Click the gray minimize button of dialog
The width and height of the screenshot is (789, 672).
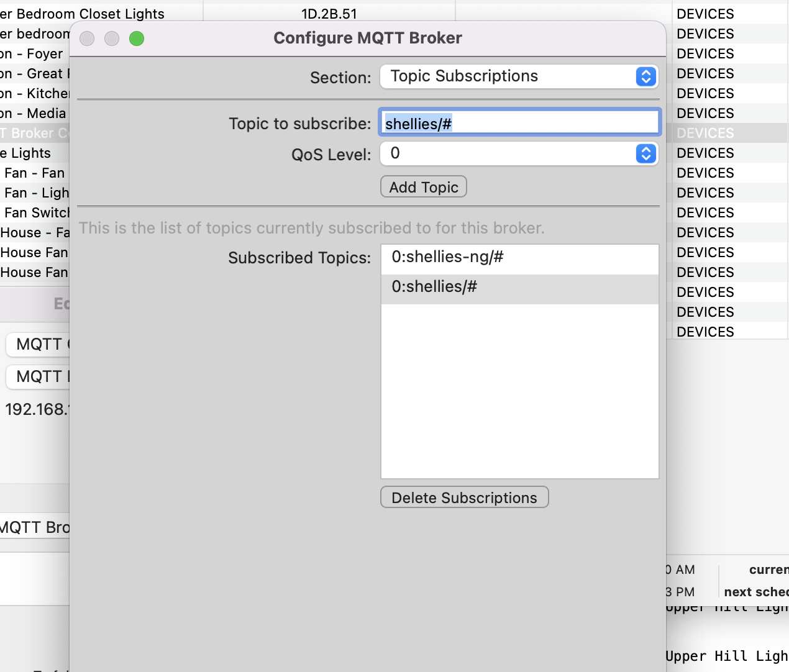pos(112,39)
